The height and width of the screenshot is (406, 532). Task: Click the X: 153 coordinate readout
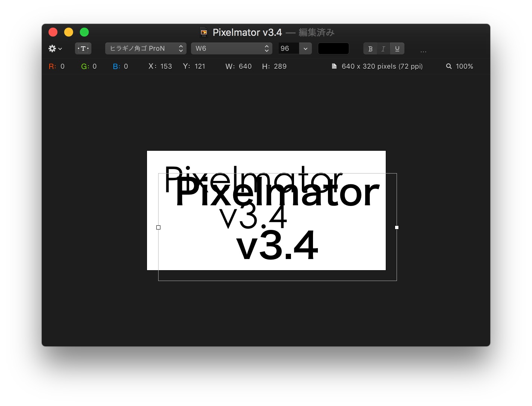click(x=160, y=66)
